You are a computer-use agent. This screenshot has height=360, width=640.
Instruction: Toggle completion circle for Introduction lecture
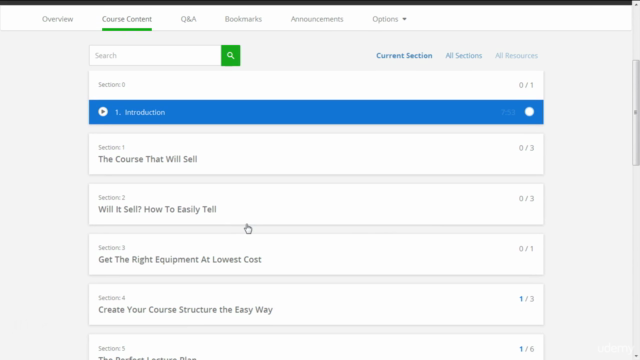529,112
